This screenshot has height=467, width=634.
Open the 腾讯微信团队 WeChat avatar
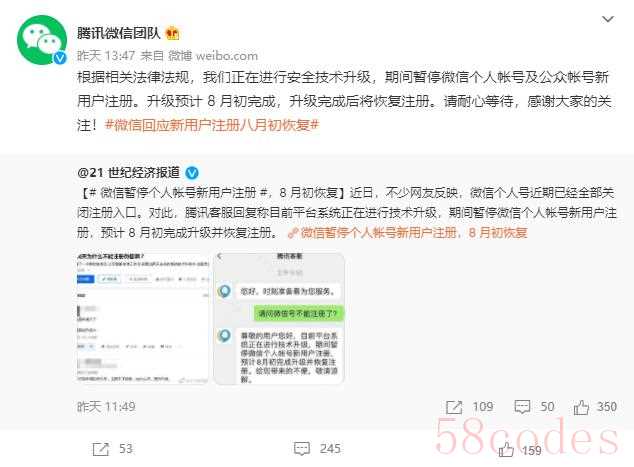[x=42, y=40]
